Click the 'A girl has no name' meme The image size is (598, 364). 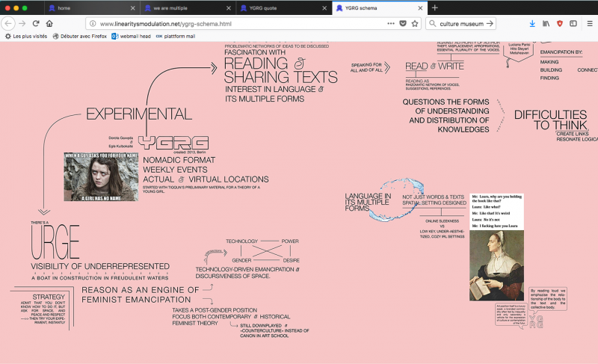[x=101, y=177]
